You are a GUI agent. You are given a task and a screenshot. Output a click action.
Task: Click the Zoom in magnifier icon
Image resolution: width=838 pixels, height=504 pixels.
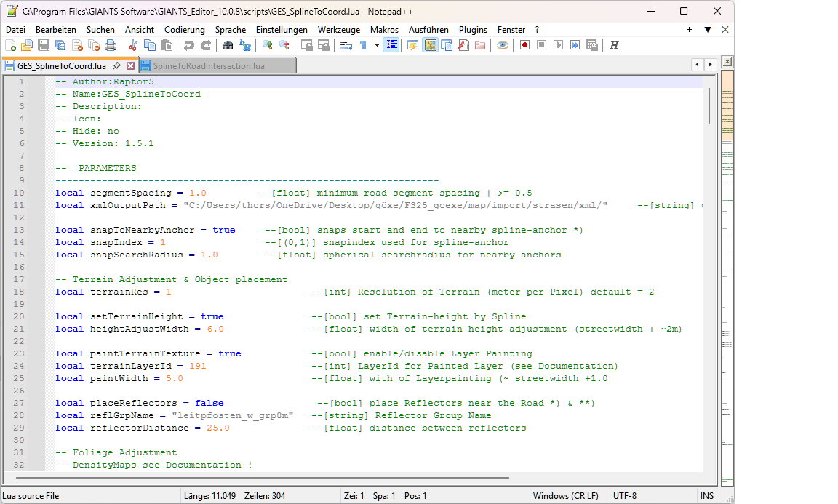click(x=268, y=45)
